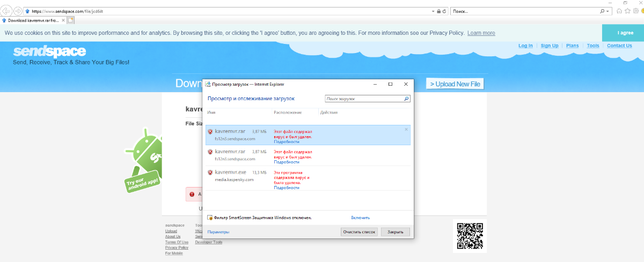The image size is (644, 262).
Task: Click the virus icon of the highlighted kavremvr.rar
Action: click(x=210, y=131)
